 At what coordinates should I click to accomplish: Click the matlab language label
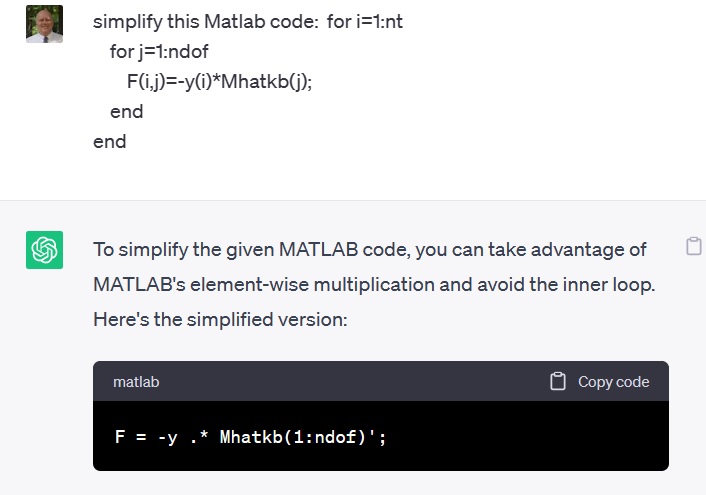click(x=136, y=382)
